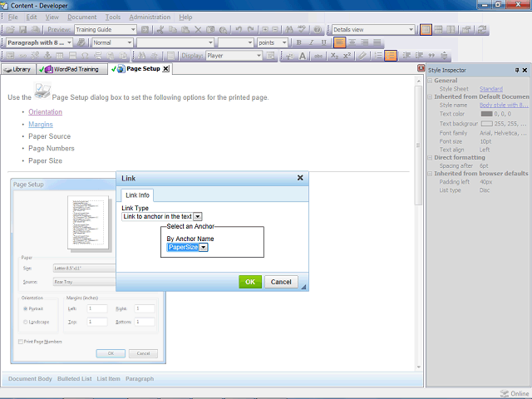Apply superscript formatting
This screenshot has height=399, width=532.
347,56
